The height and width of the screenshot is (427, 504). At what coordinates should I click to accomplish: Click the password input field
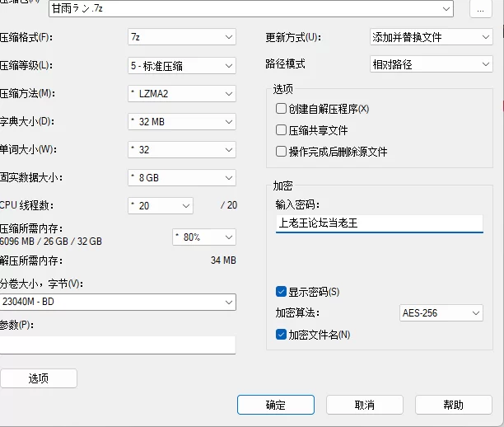[x=379, y=223]
